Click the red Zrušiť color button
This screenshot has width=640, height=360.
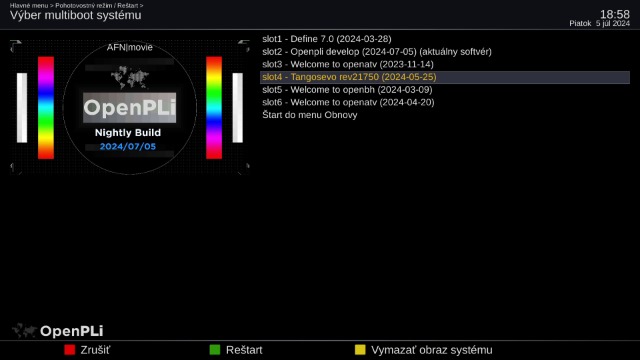coord(70,350)
